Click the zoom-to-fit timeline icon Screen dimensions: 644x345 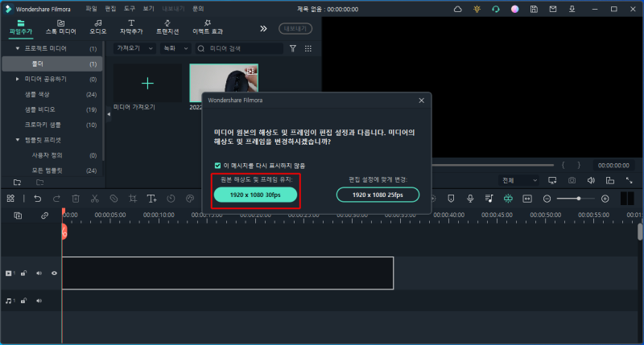click(x=527, y=199)
